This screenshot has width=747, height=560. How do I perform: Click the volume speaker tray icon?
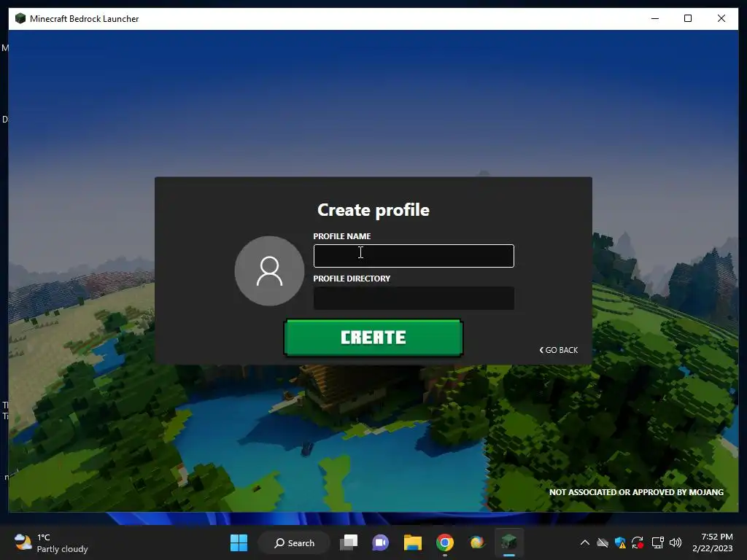(x=675, y=542)
